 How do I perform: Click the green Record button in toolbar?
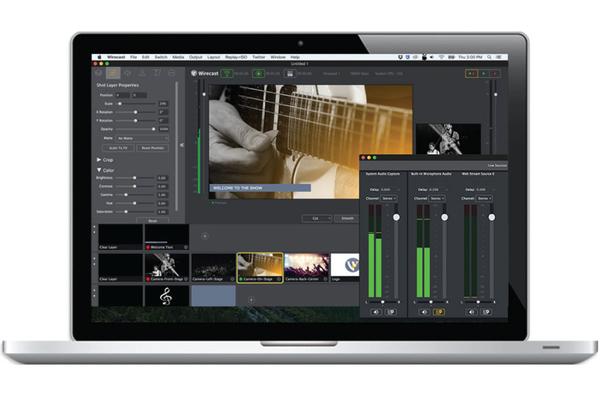click(259, 73)
